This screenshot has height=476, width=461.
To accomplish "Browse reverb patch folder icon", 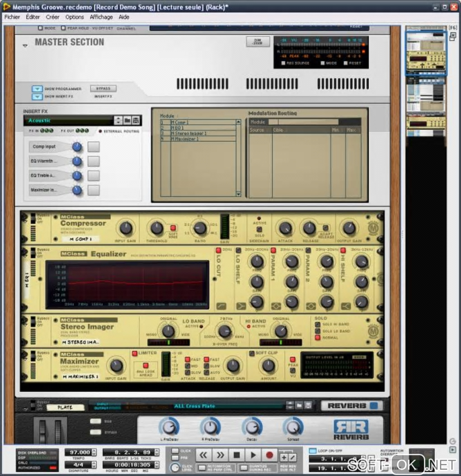I will pyautogui.click(x=299, y=405).
